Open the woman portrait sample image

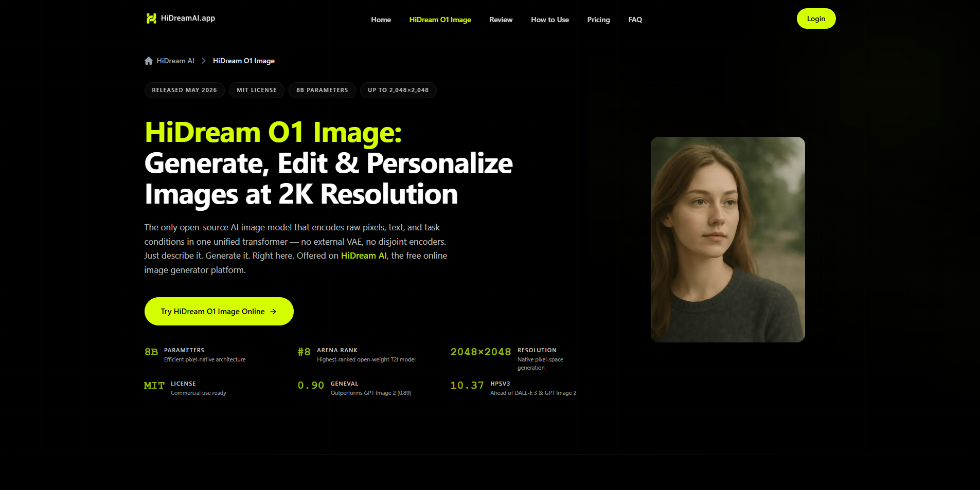coord(728,240)
